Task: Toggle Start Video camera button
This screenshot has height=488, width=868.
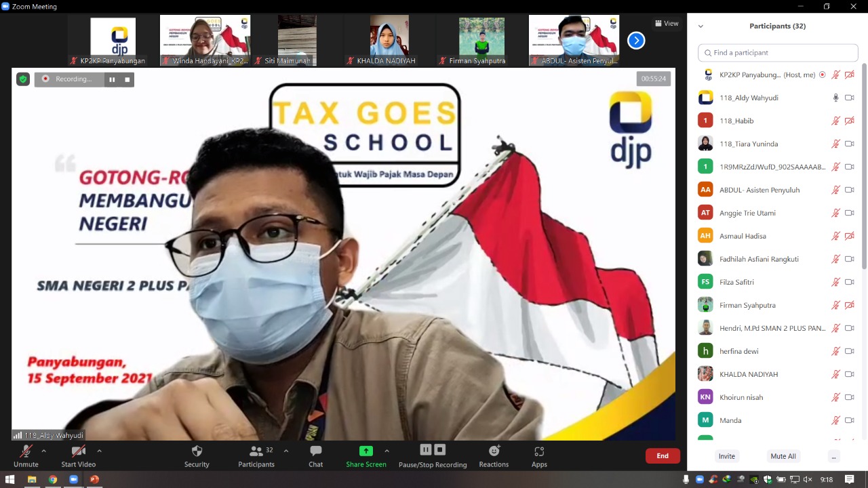Action: coord(79,451)
